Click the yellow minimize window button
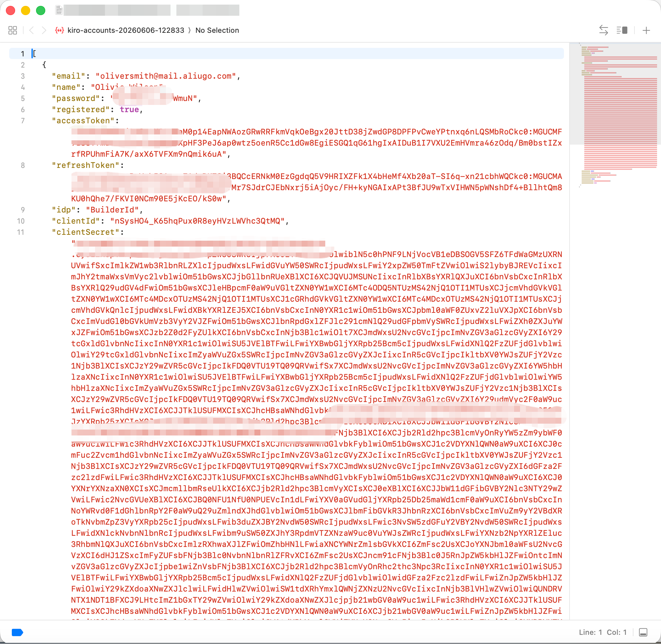Screen dimensions: 661x644 26,10
